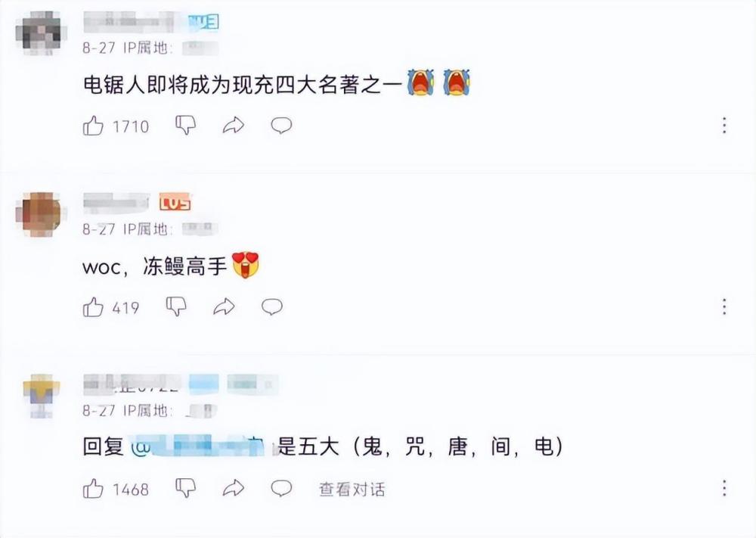Viewport: 756px width, 538px height.
Task: Open more options for the 1468-likes comment
Action: point(724,488)
